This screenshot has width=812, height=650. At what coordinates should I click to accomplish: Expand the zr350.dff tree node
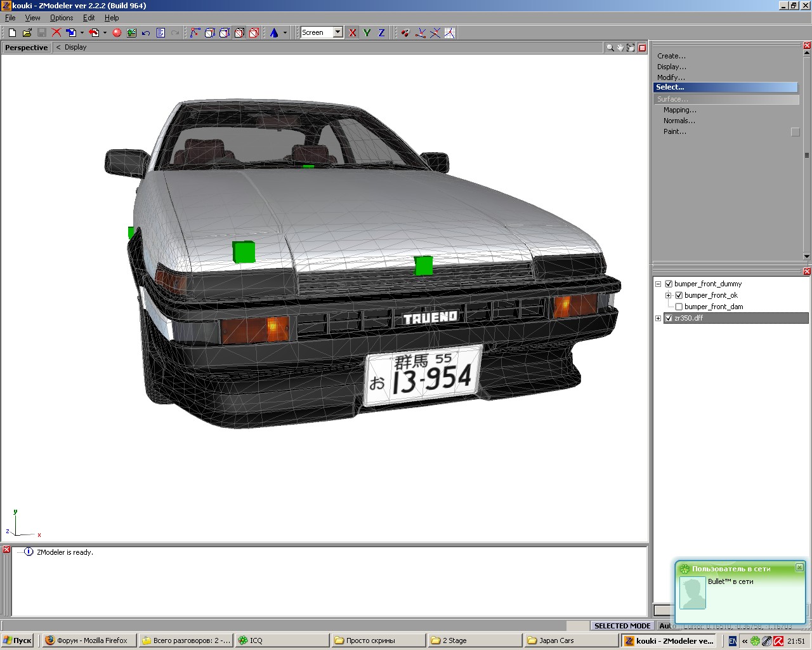coord(658,318)
